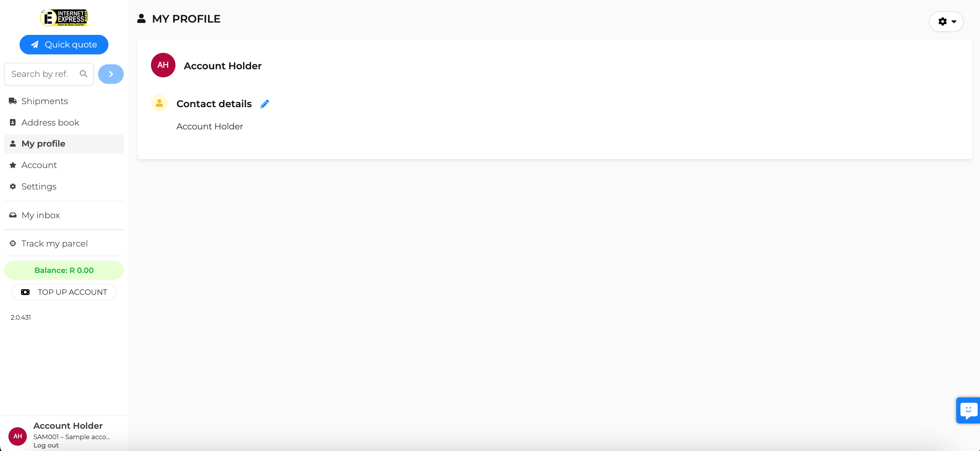Click the Internet Express logo
Image resolution: width=980 pixels, height=451 pixels.
tap(64, 18)
